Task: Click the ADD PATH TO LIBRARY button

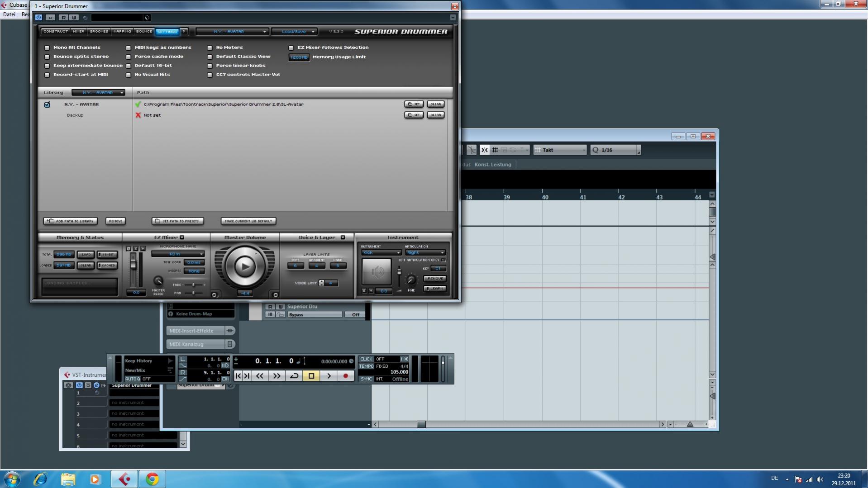Action: point(71,221)
